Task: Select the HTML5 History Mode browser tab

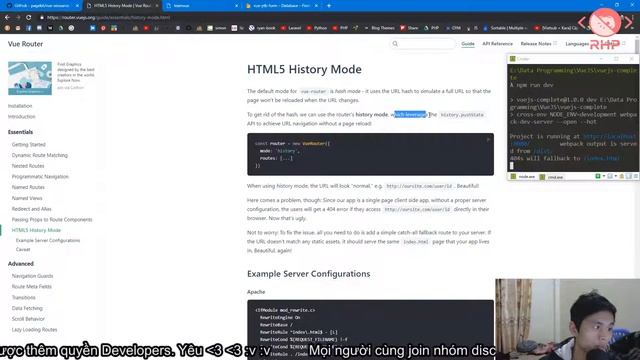Action: coord(122,6)
